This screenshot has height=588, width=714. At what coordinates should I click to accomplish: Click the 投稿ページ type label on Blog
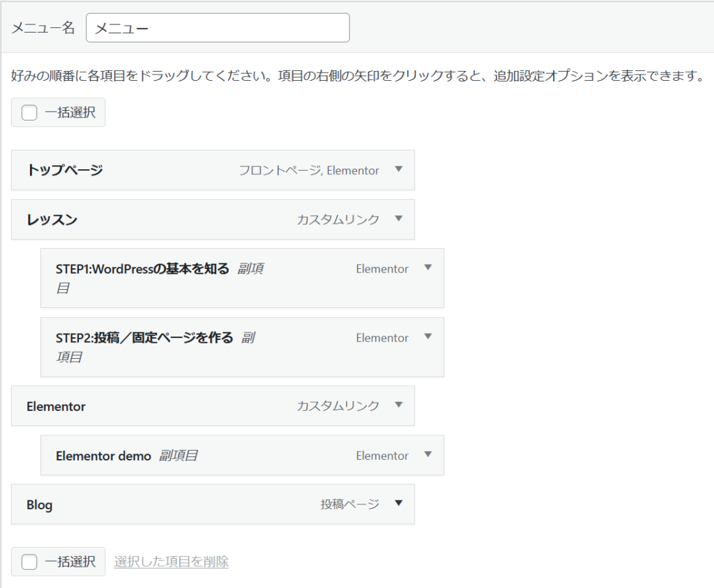coord(349,504)
